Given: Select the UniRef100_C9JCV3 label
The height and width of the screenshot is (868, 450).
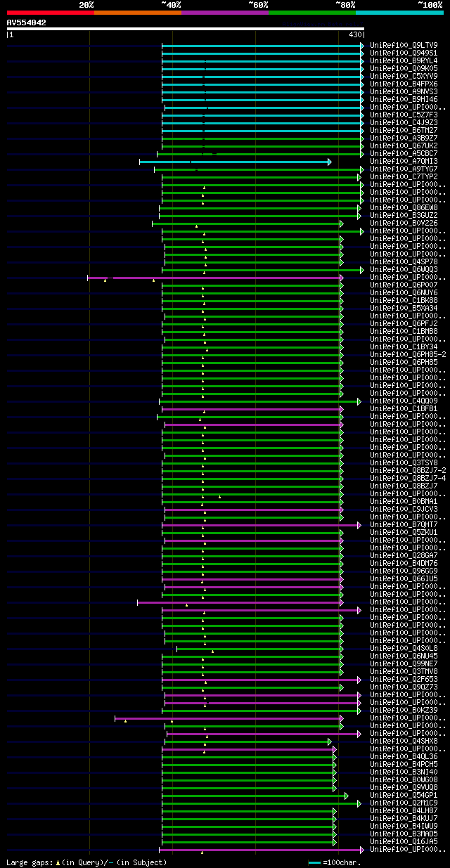Looking at the screenshot, I should 404,509.
